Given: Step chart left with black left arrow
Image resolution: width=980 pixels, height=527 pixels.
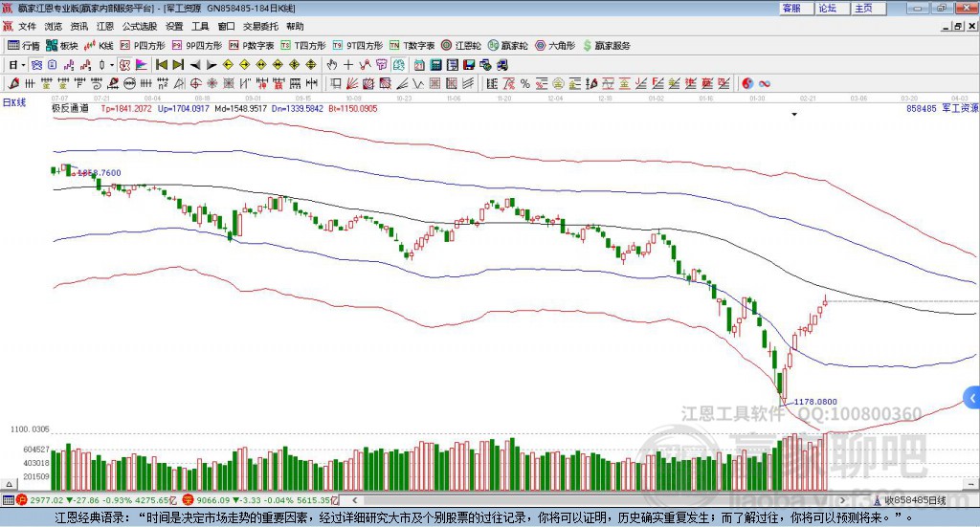Looking at the screenshot, I should (195, 65).
